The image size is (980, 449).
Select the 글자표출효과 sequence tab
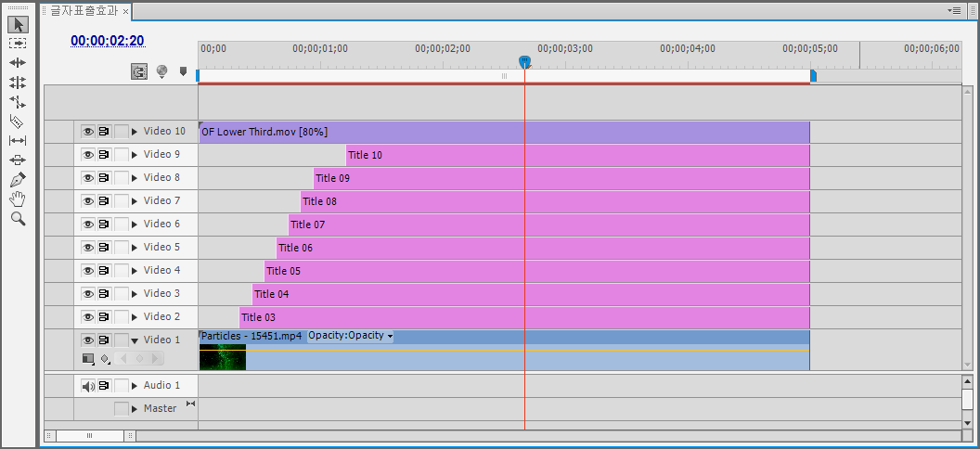tap(84, 11)
